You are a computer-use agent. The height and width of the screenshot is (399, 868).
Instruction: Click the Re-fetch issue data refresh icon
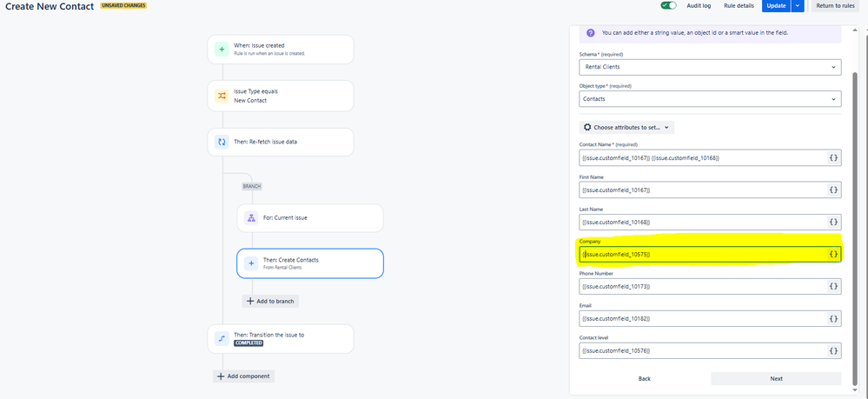click(x=222, y=142)
